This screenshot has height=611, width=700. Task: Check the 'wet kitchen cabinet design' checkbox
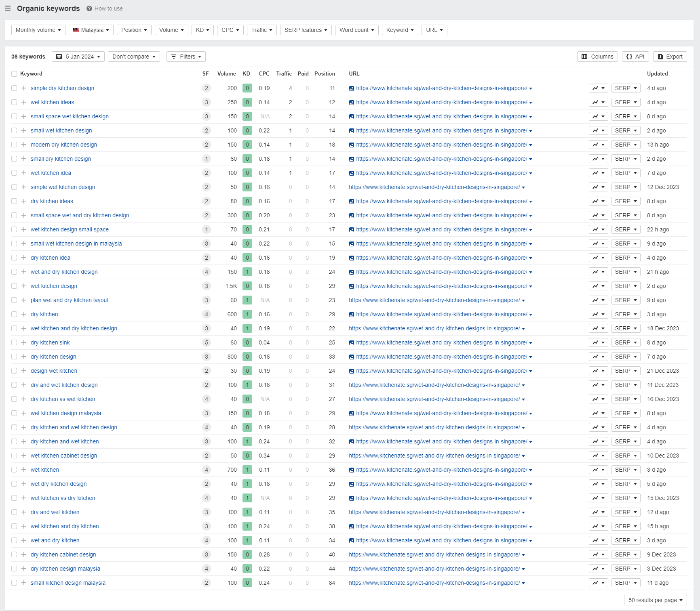pos(14,456)
